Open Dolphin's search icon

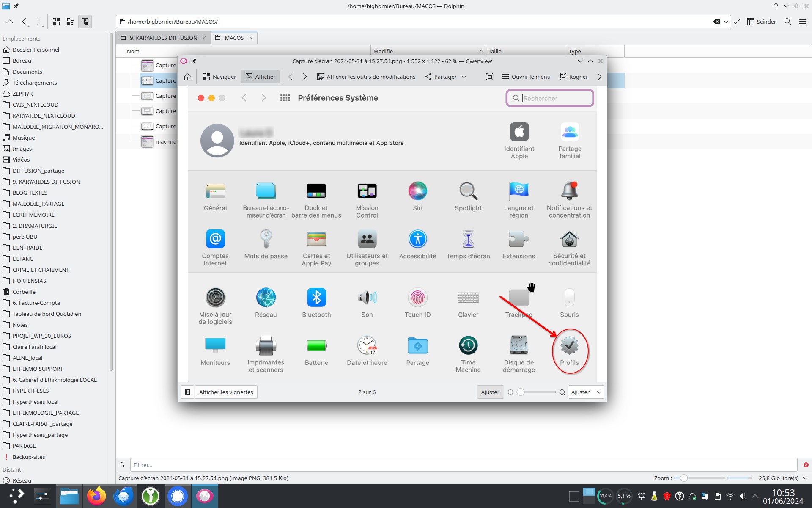tap(787, 22)
